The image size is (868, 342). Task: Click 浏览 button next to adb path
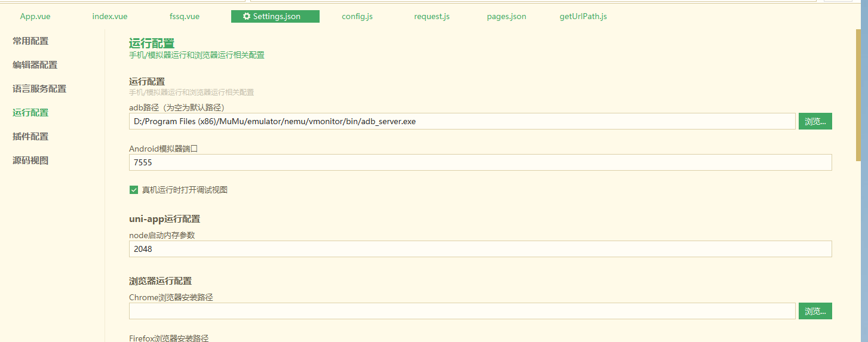[815, 121]
